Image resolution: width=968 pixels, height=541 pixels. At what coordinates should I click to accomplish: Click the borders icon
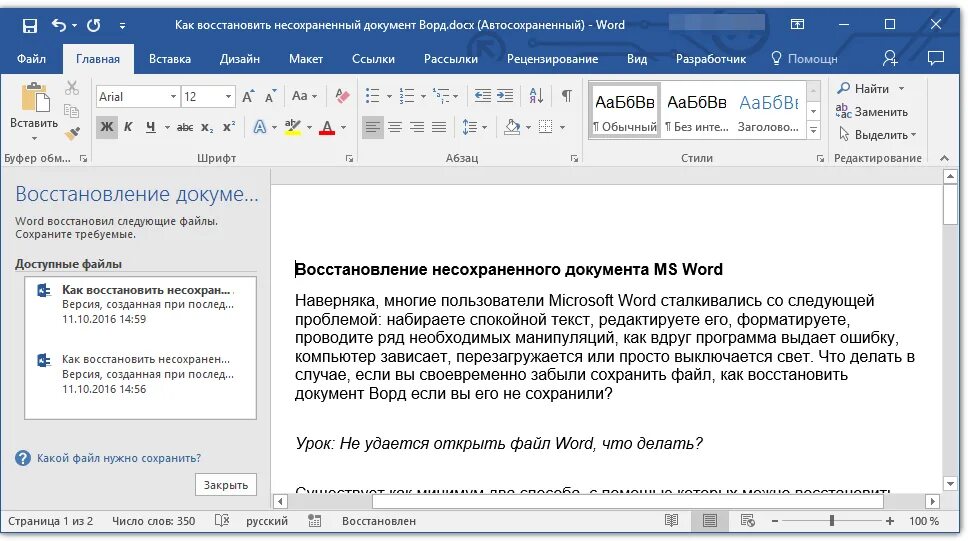coord(545,127)
